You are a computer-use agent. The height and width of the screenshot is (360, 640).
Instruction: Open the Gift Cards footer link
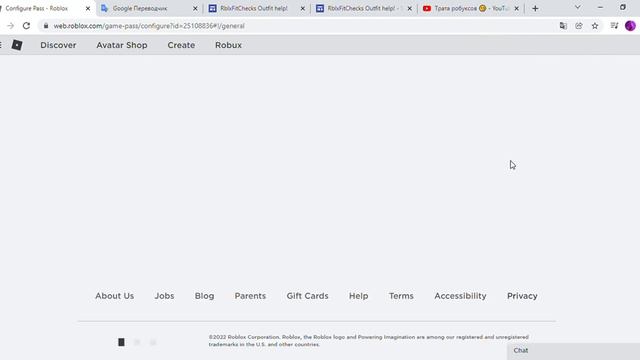307,296
